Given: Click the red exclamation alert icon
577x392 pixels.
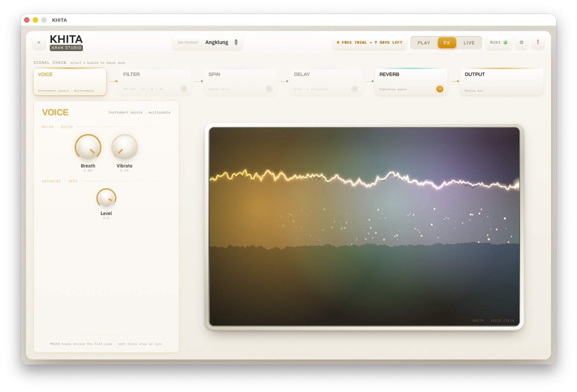Looking at the screenshot, I should (x=538, y=43).
